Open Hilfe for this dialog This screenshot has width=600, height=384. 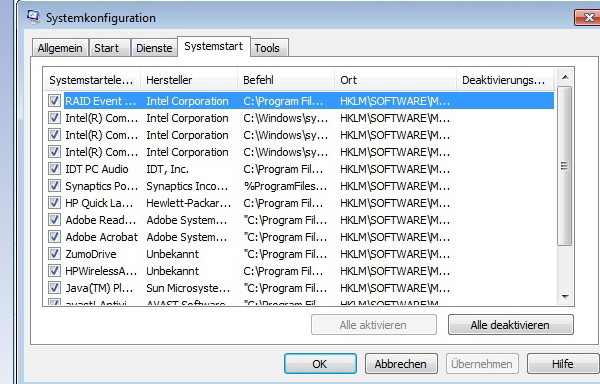tap(563, 363)
